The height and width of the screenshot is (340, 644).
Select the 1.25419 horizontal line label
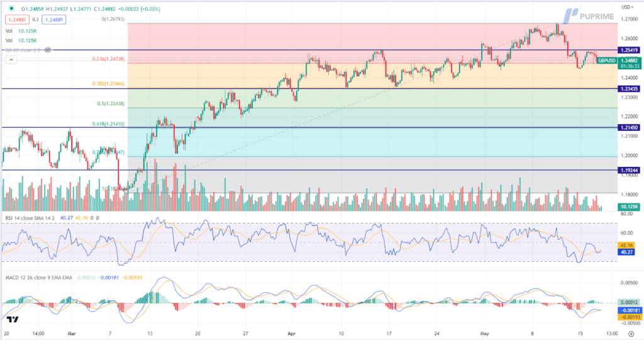[629, 50]
